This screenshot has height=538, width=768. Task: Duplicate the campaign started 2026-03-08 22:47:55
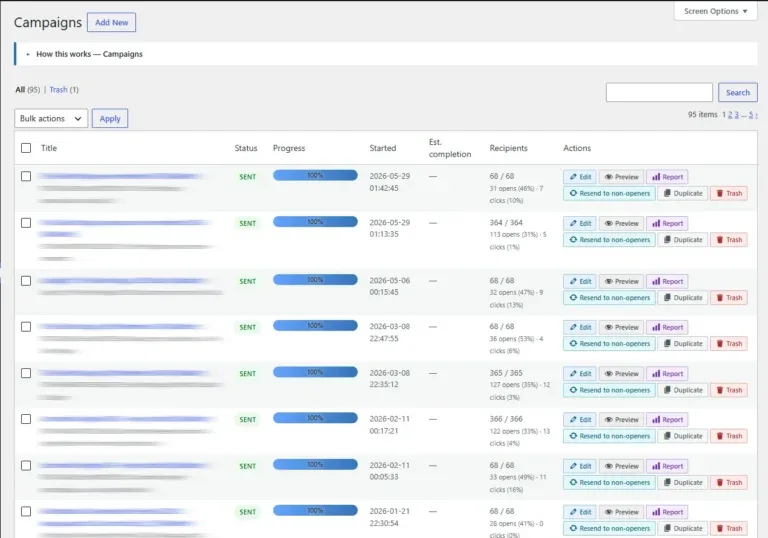683,343
